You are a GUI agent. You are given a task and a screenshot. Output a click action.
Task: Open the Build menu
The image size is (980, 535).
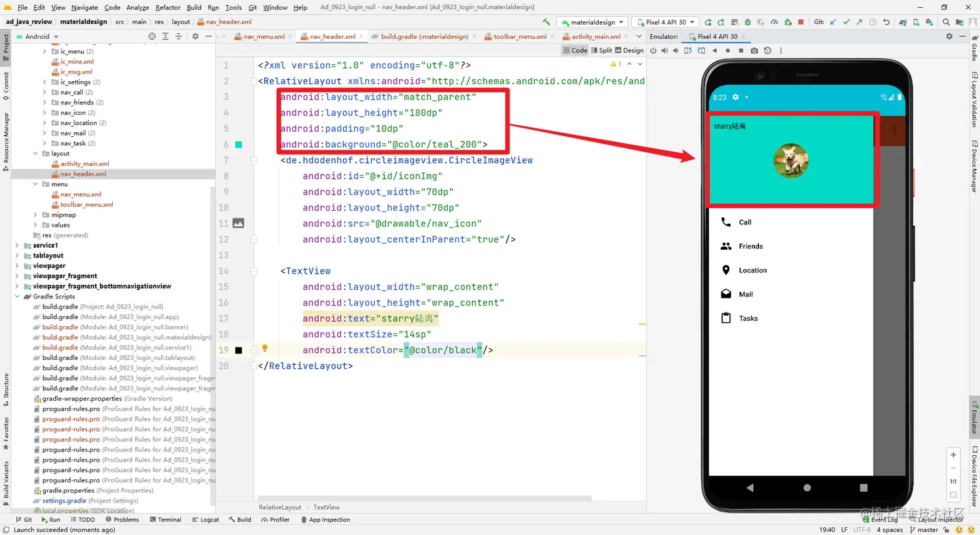[x=194, y=7]
